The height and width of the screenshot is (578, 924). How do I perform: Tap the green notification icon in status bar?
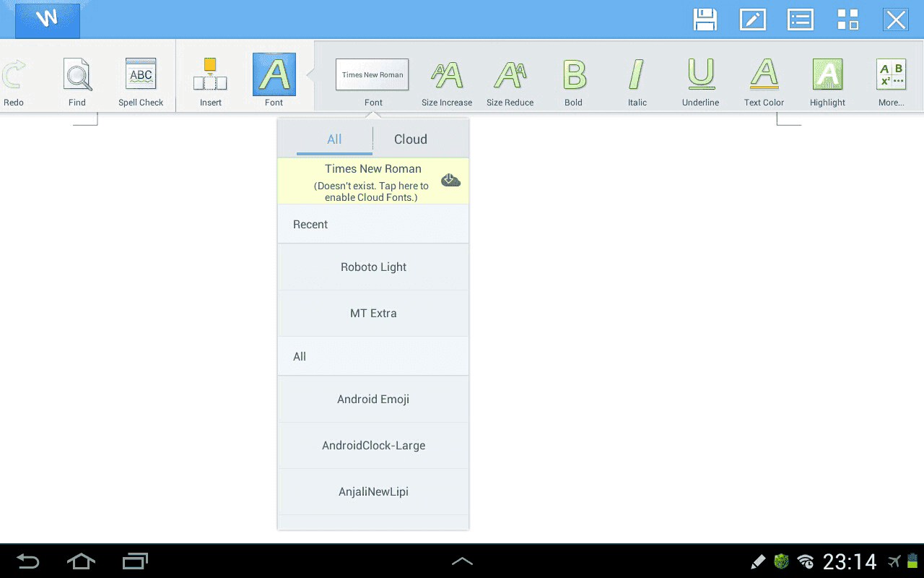point(781,561)
